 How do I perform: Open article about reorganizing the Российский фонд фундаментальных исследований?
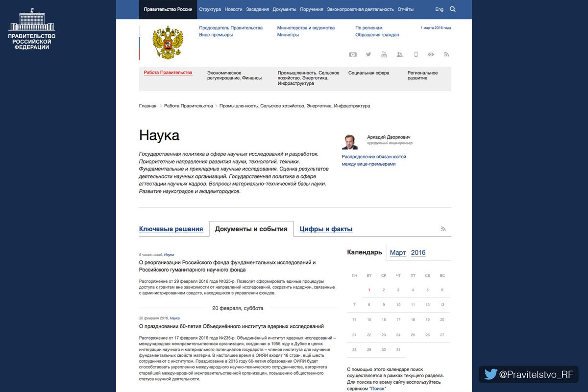227,266
